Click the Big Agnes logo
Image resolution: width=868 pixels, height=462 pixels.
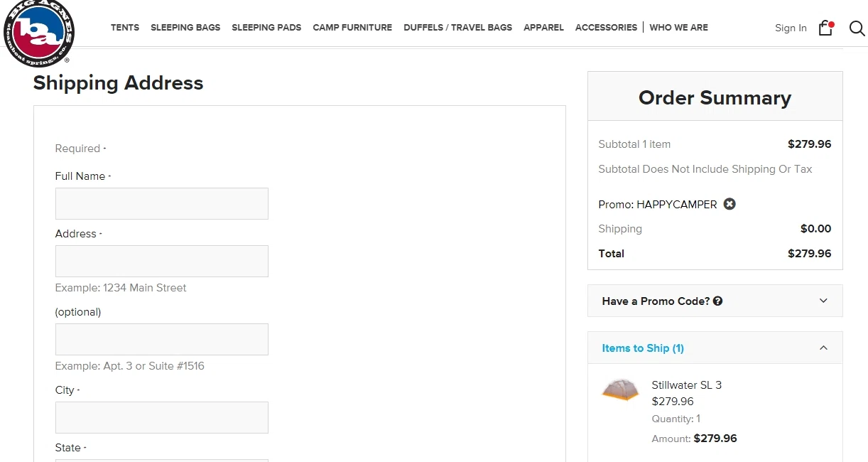38,32
